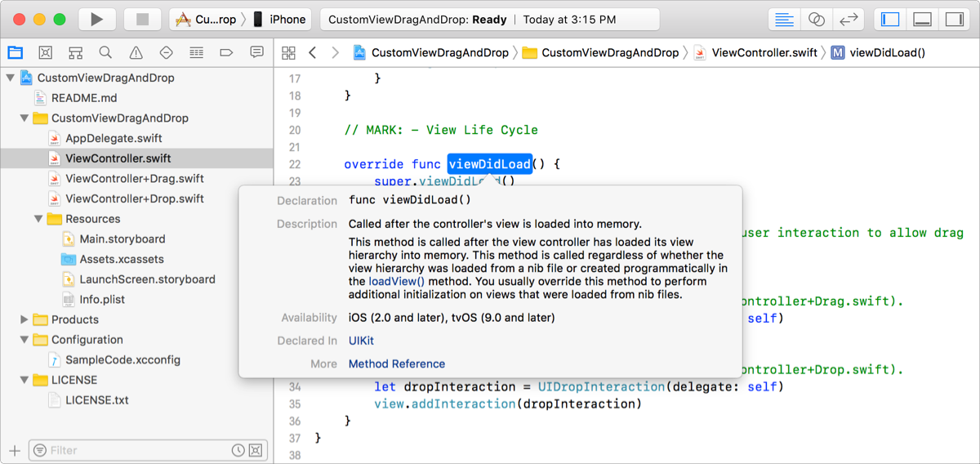Follow the loadView() link in description
The height and width of the screenshot is (464, 980).
point(396,280)
